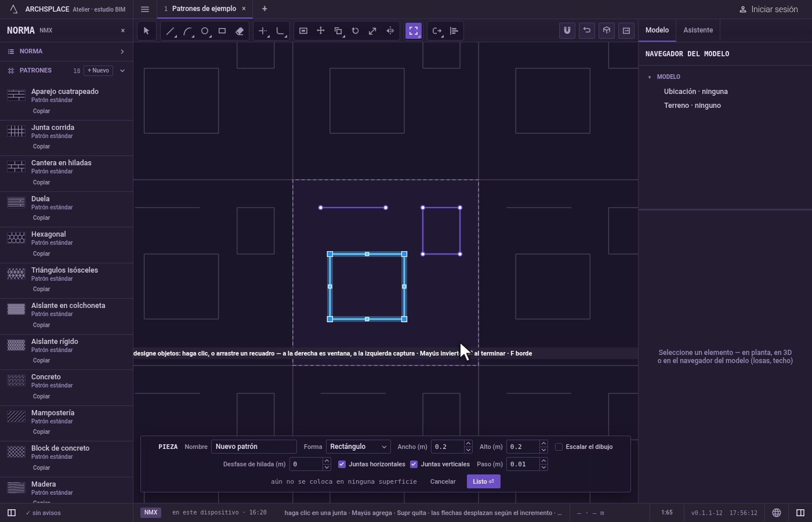The height and width of the screenshot is (522, 812).
Task: Switch to the Asistente tab
Action: [698, 30]
